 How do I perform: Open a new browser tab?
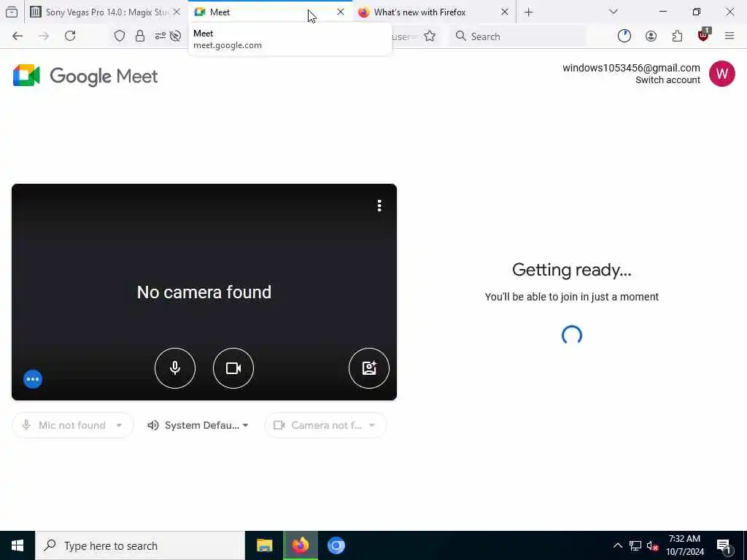[x=528, y=12]
